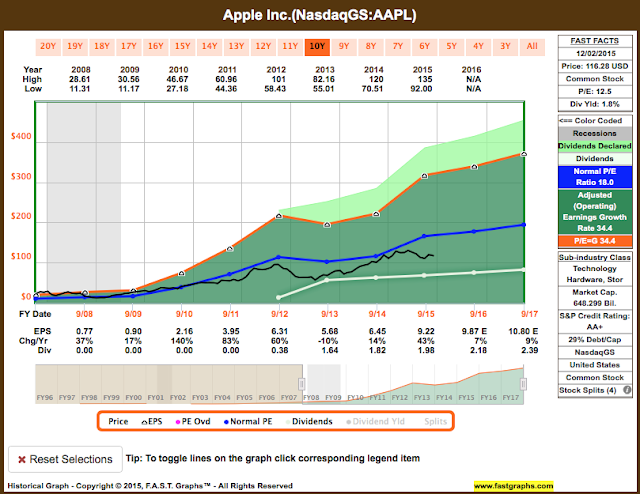Choose the 9Y time range
Viewport: 640px width, 494px height.
tap(344, 47)
